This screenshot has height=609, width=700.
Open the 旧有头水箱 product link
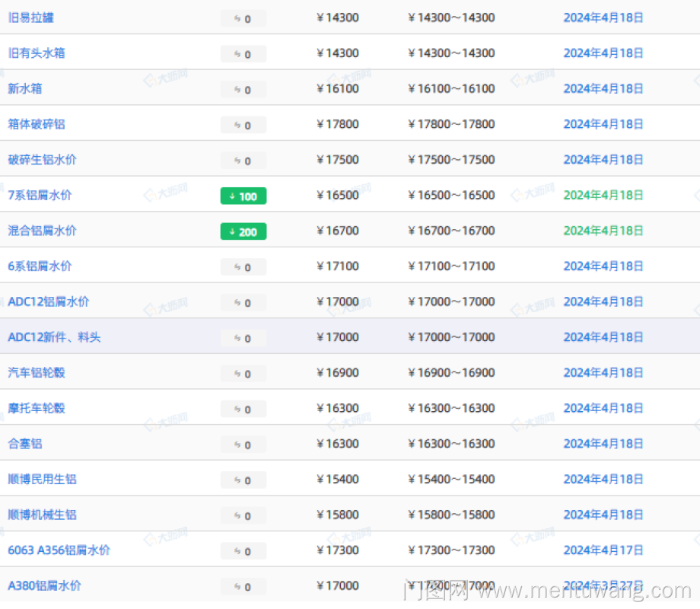point(37,53)
